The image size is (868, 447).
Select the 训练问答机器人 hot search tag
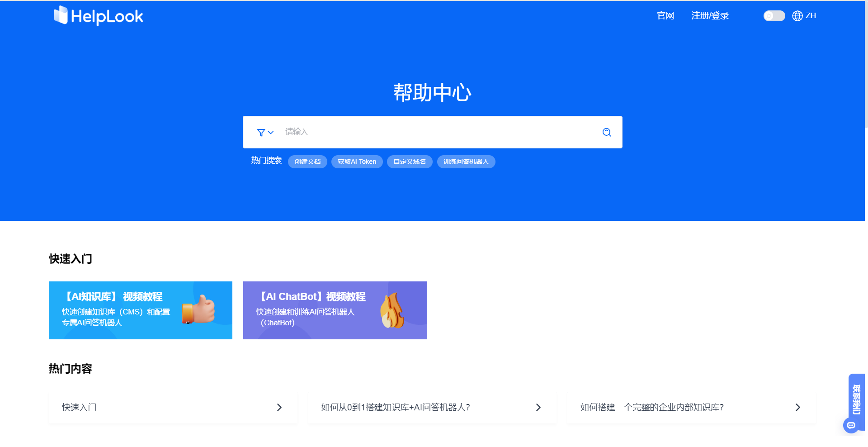466,162
